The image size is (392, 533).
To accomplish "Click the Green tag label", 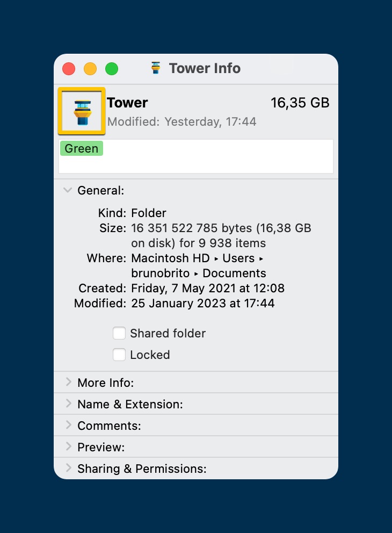I will 82,149.
